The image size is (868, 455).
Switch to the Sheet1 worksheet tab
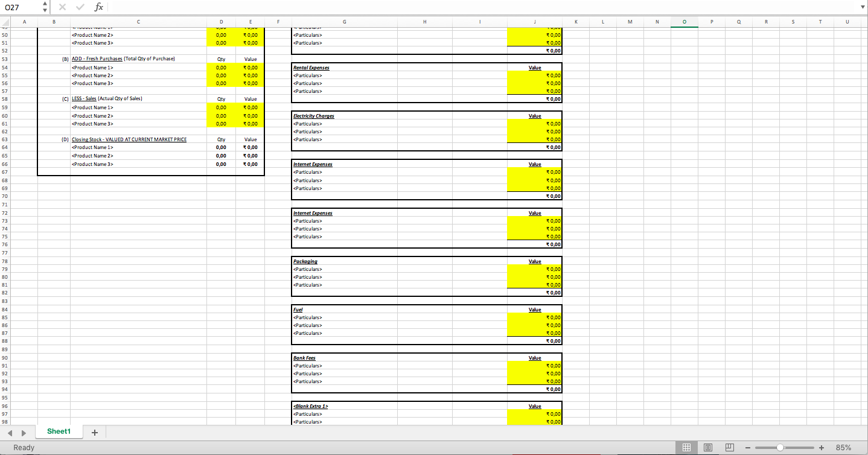59,431
